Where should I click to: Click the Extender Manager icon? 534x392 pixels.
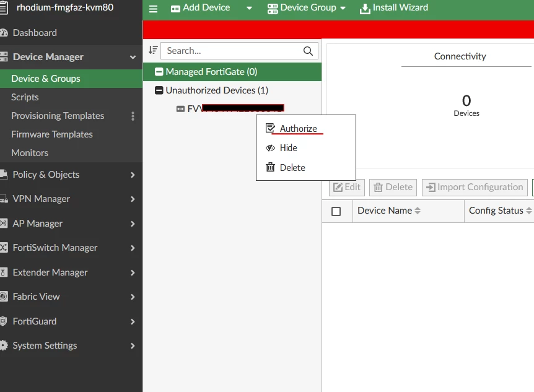[3, 272]
